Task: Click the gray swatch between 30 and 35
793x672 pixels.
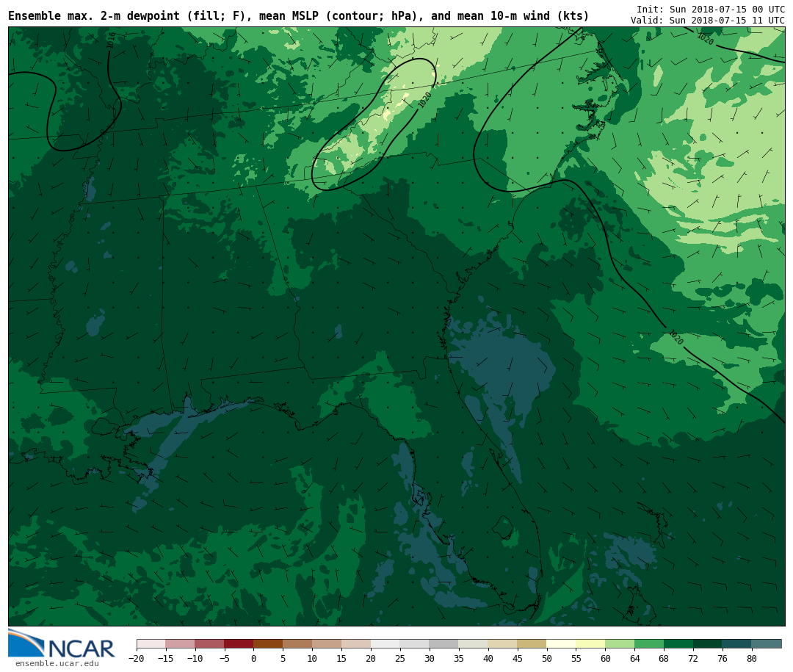Action: (x=443, y=644)
